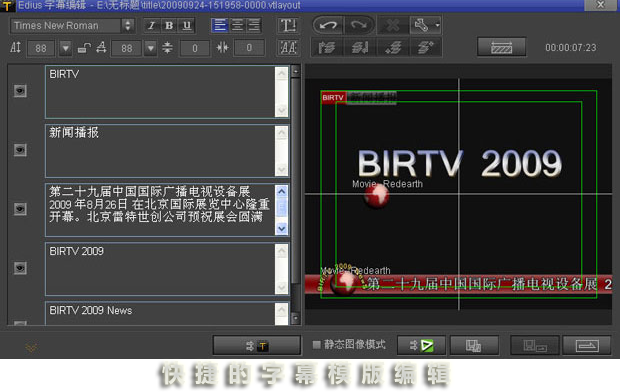Viewport: 620px width, 392px height.
Task: Click the AA text style icon
Action: point(288,48)
